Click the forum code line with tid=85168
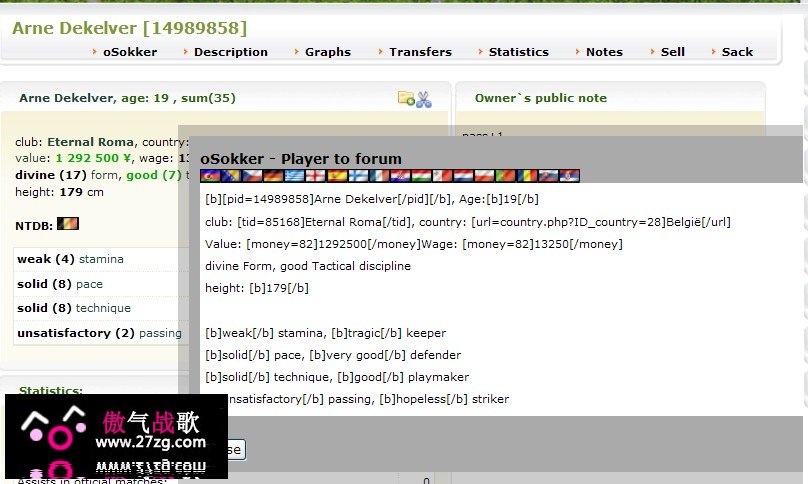This screenshot has width=808, height=484. 467,222
